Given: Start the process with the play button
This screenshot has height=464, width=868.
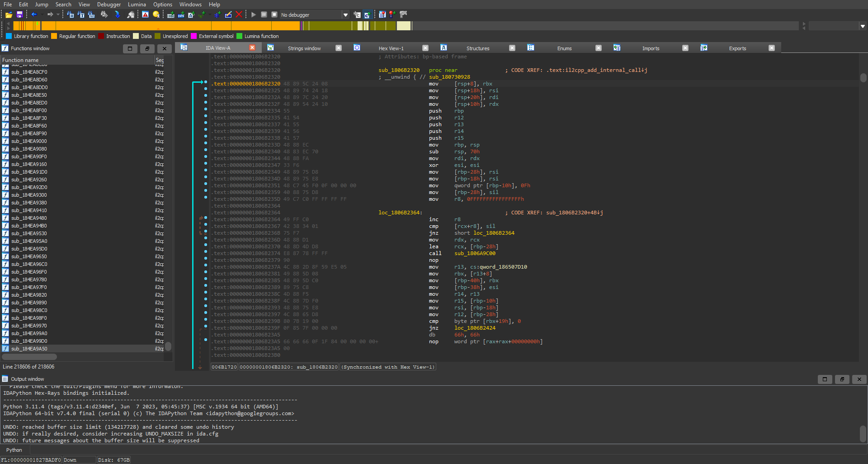Looking at the screenshot, I should [254, 15].
